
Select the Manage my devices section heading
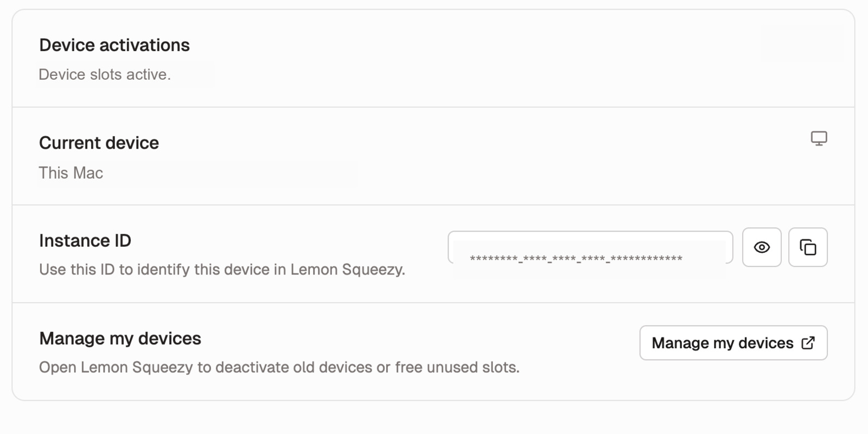coord(119,338)
